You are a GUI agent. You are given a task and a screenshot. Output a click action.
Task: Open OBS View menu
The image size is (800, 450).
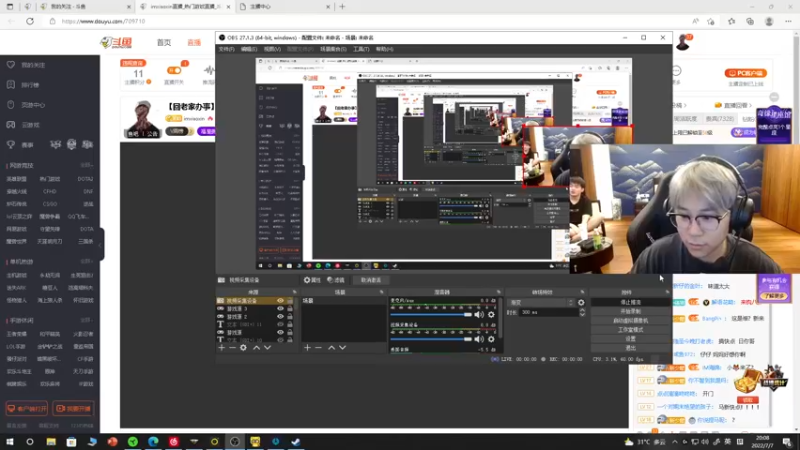(272, 49)
